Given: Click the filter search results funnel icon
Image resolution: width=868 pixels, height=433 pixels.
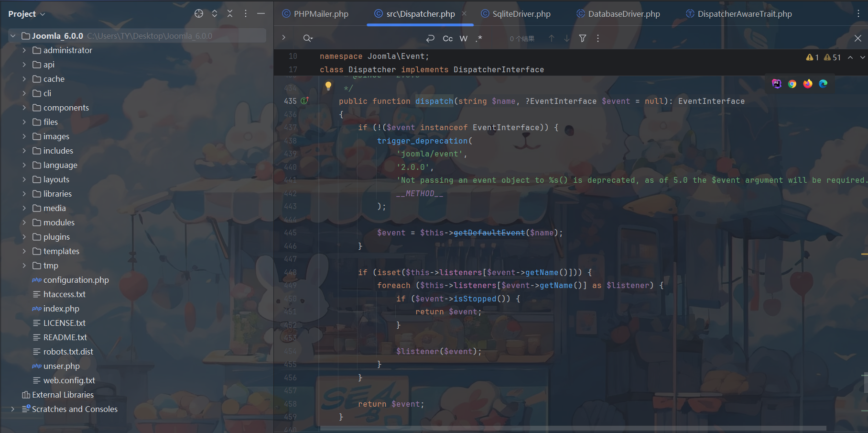Looking at the screenshot, I should click(x=583, y=38).
